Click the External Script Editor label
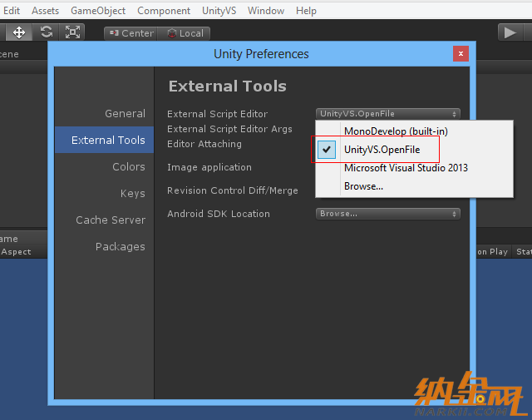 [218, 114]
